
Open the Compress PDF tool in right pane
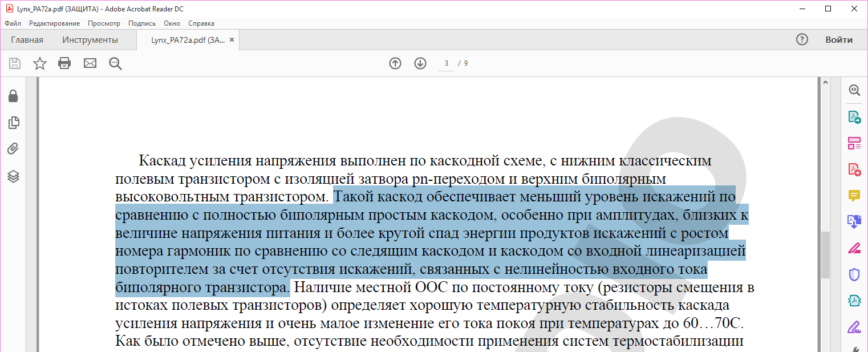coord(854,222)
